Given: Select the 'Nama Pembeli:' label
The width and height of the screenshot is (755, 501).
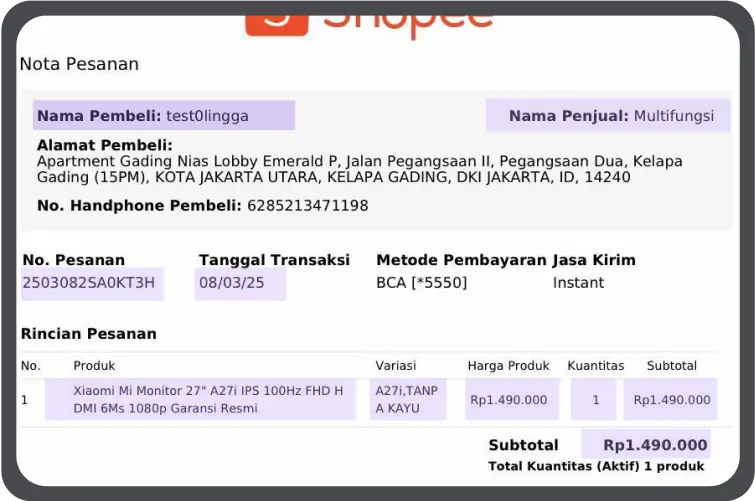Looking at the screenshot, I should [99, 116].
